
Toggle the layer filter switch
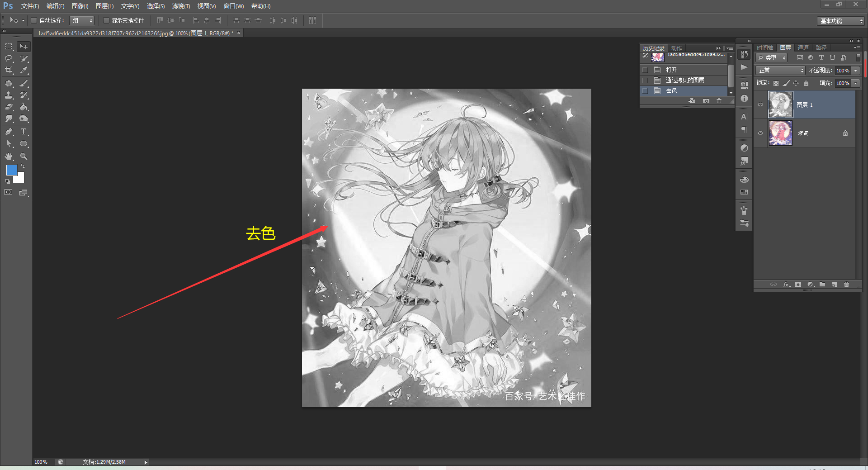coord(858,58)
